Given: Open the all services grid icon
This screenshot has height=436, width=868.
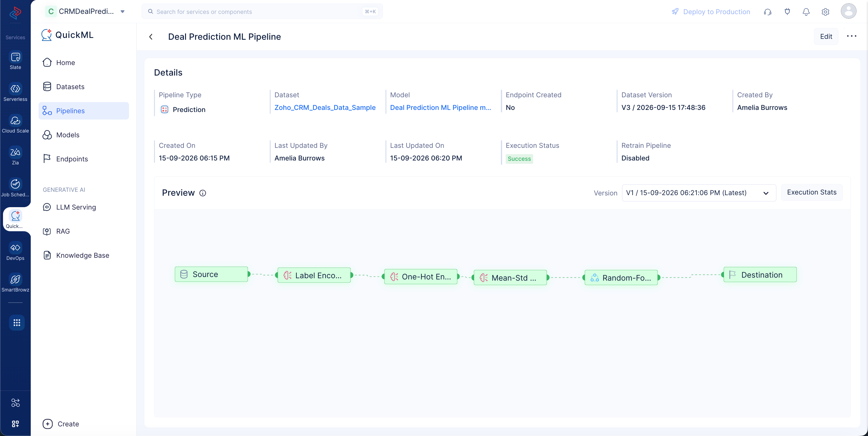Looking at the screenshot, I should pyautogui.click(x=17, y=322).
